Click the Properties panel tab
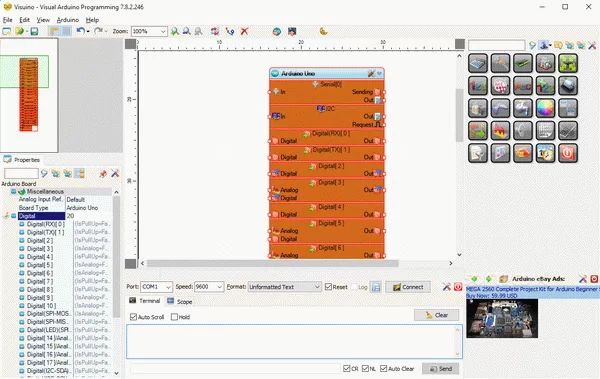600x379 pixels. pyautogui.click(x=22, y=160)
